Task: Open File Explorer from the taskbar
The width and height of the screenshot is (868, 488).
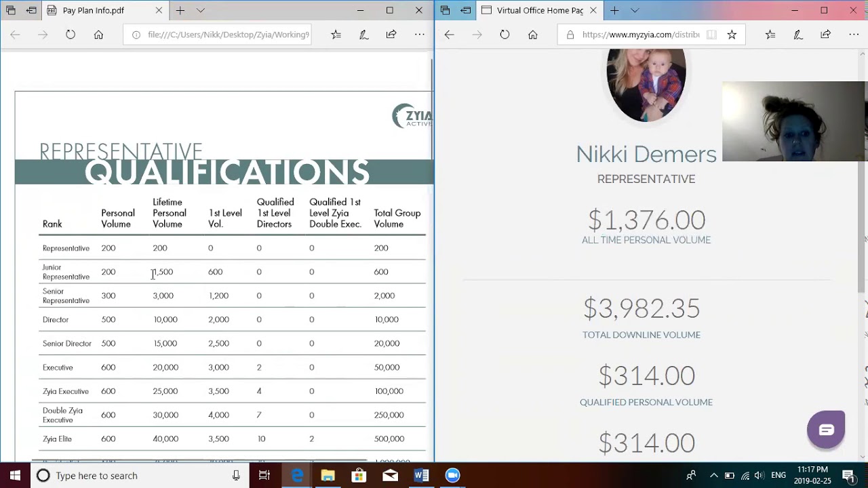Action: [x=328, y=475]
